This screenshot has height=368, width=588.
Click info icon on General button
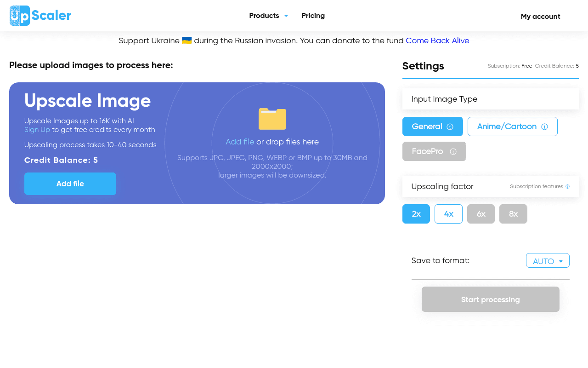pos(450,126)
